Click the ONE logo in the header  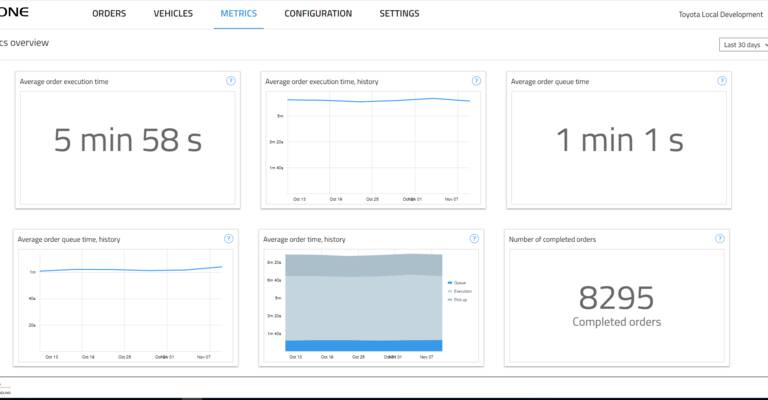tap(14, 12)
